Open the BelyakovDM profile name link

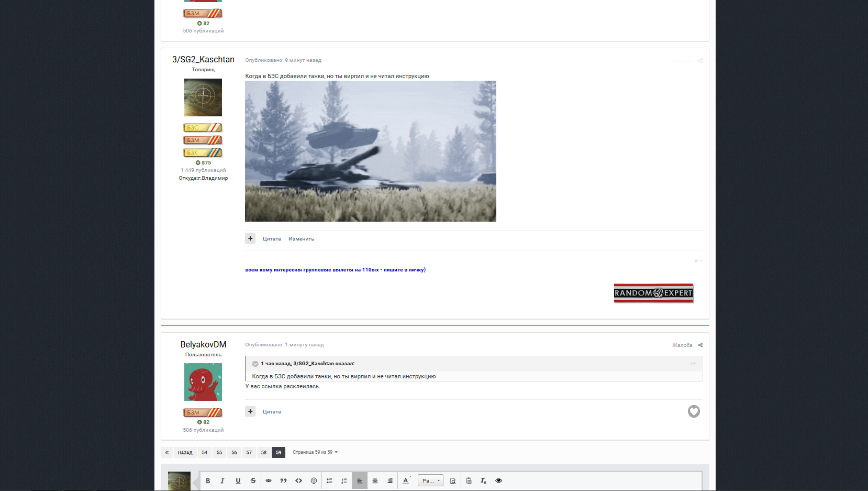[x=203, y=344]
